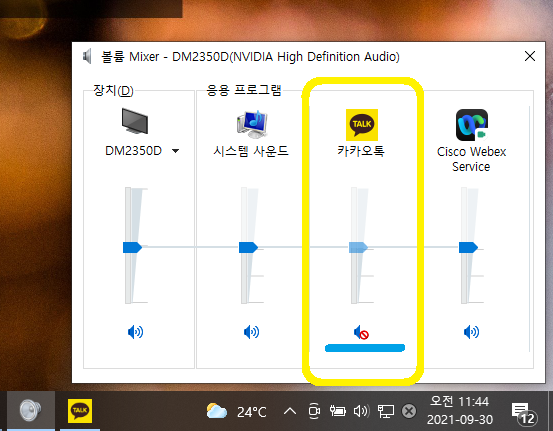Viewport: 553px width, 431px height.
Task: Click the Cisco Webex volume slider handle
Action: [468, 247]
